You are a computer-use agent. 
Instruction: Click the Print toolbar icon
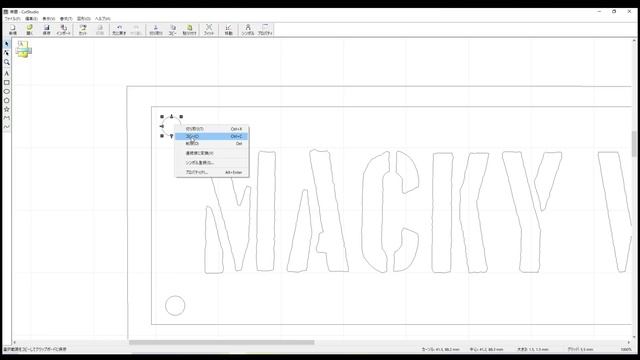[100, 29]
